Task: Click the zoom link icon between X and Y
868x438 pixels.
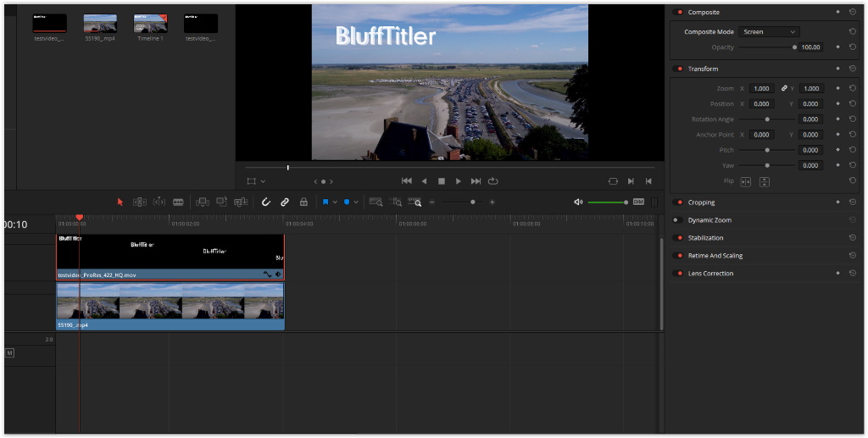Action: [784, 88]
